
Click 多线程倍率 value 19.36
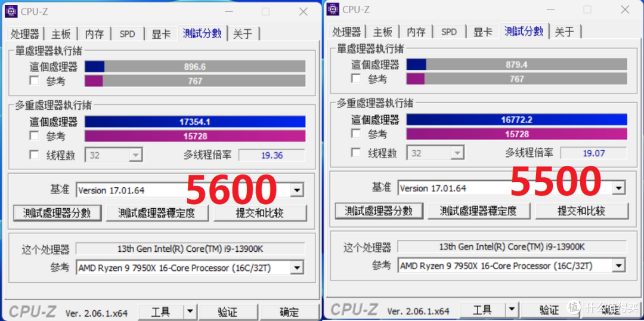(272, 155)
